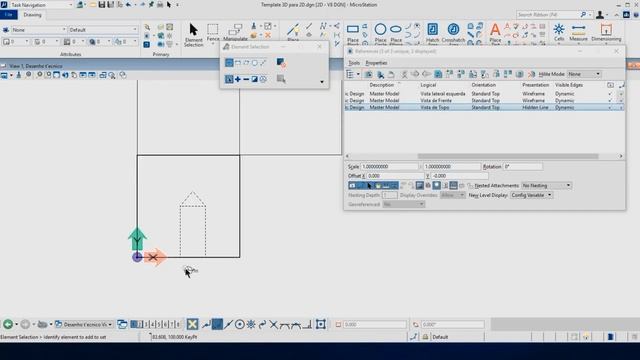This screenshot has height=360, width=640.
Task: Toggle Individual selection mode in Element Selection dialog
Action: 229,63
